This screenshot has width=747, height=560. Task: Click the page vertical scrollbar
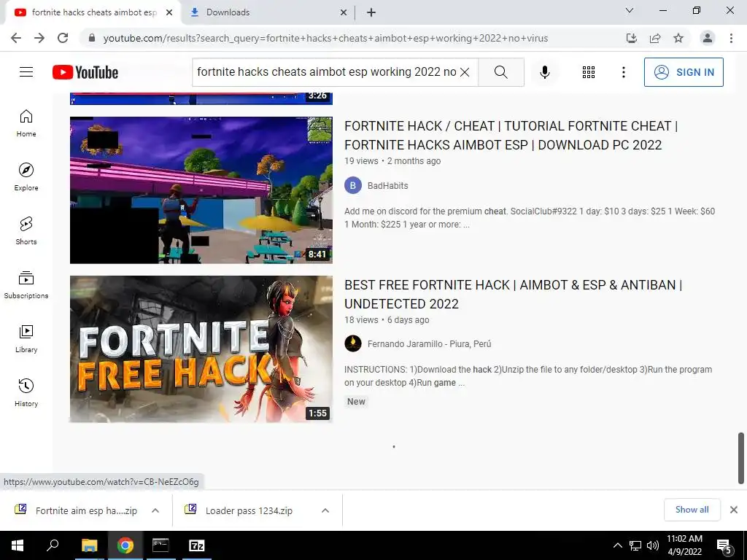741,457
